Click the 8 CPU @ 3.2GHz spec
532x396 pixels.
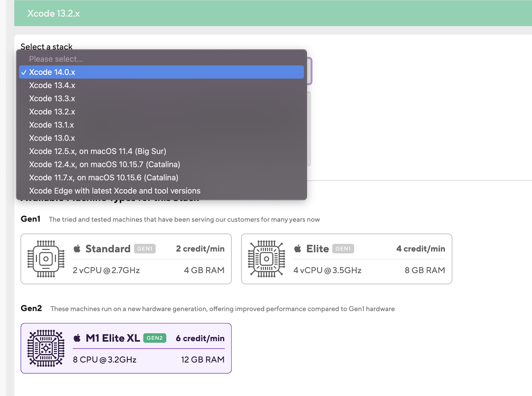point(104,359)
